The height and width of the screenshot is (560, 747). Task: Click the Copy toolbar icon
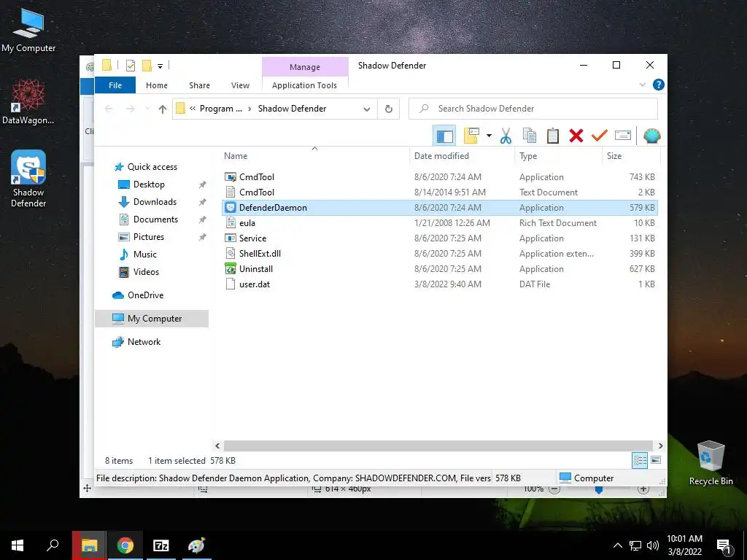pyautogui.click(x=530, y=136)
